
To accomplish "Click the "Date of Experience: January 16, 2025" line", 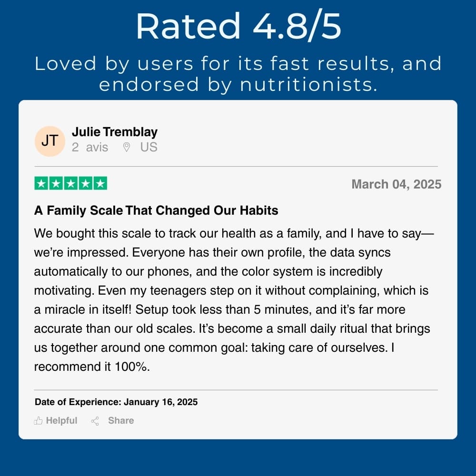I will pyautogui.click(x=116, y=402).
